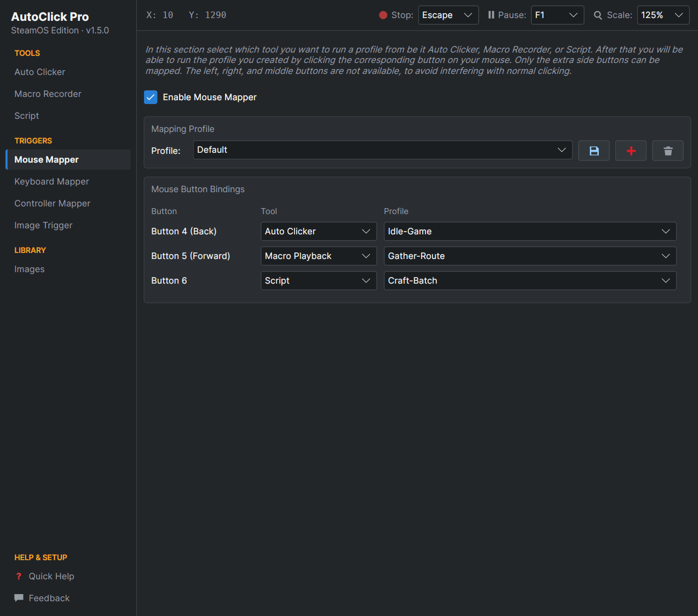Click the red question mark Quick Help icon

coord(19,576)
